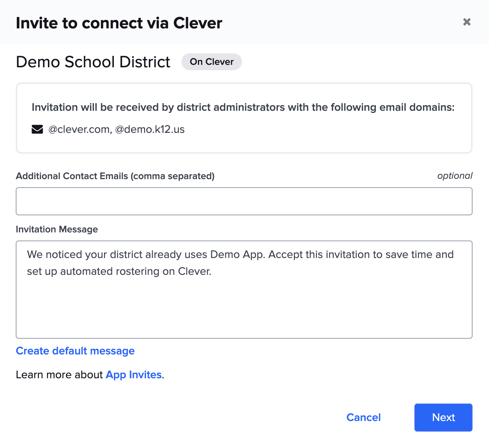This screenshot has width=489, height=448.
Task: Select the Demo School District heading
Action: point(93,62)
